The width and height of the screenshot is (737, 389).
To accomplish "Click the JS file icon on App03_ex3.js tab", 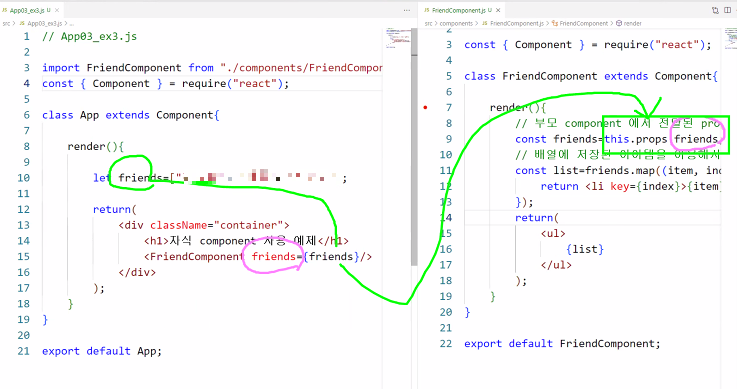I will (x=5, y=10).
